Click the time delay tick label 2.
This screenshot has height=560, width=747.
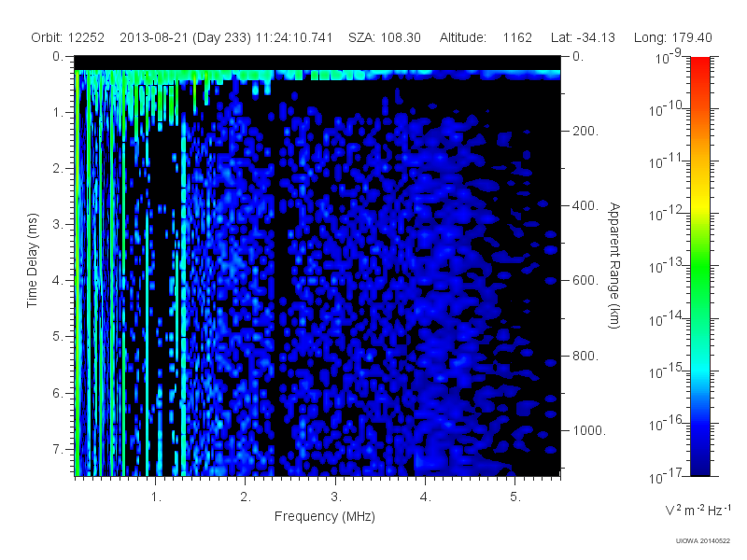coord(58,169)
